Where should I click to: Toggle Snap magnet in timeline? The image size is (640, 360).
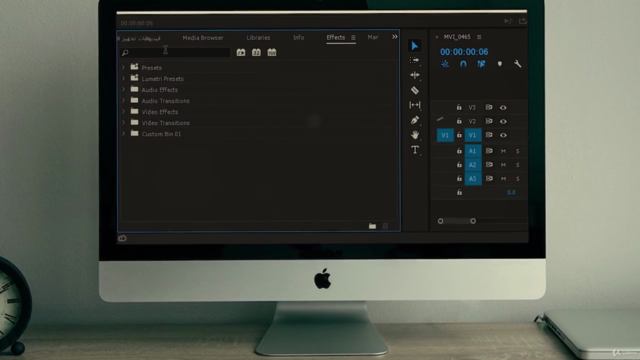pos(463,64)
